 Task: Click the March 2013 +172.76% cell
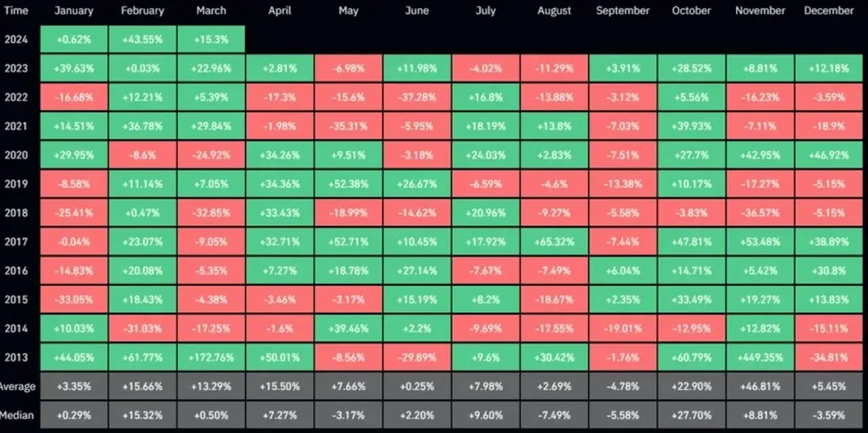(x=211, y=357)
